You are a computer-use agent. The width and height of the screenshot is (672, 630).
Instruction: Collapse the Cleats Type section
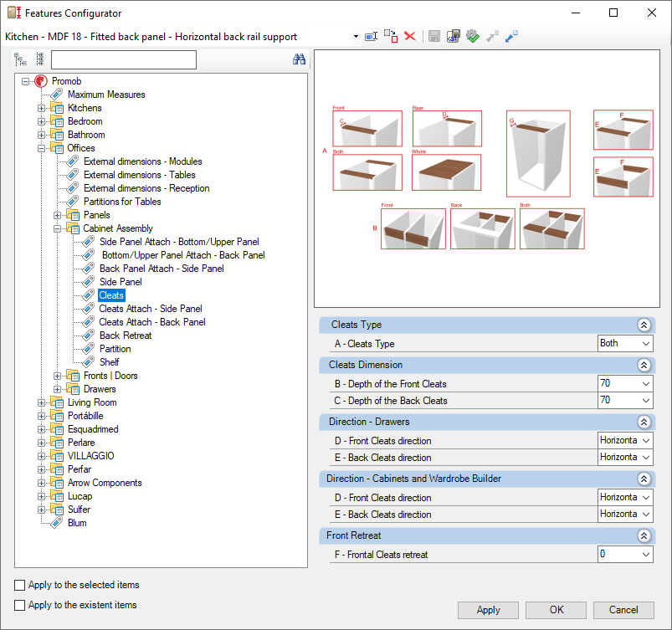click(x=644, y=325)
